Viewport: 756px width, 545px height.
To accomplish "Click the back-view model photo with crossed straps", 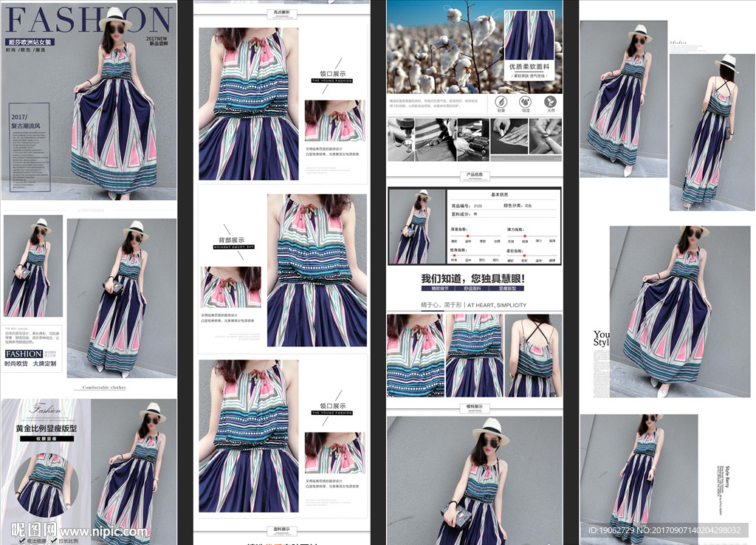I will pyautogui.click(x=712, y=131).
